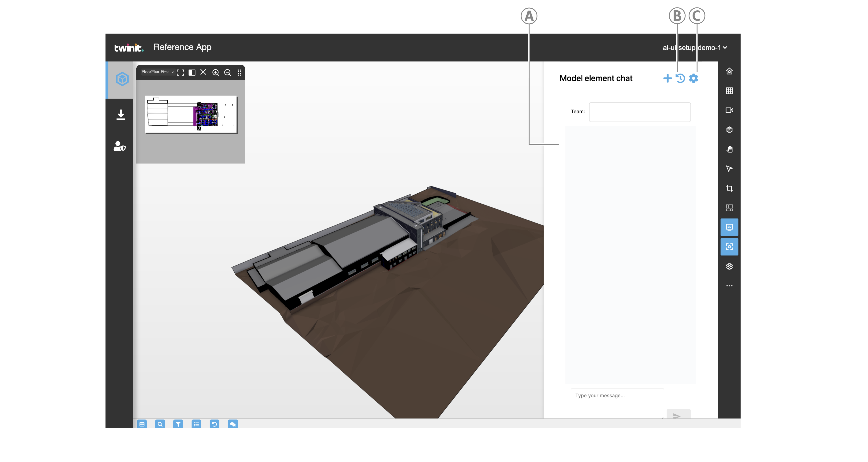Open the filter tab in the bottom bar
The image size is (868, 462).
[x=178, y=424]
